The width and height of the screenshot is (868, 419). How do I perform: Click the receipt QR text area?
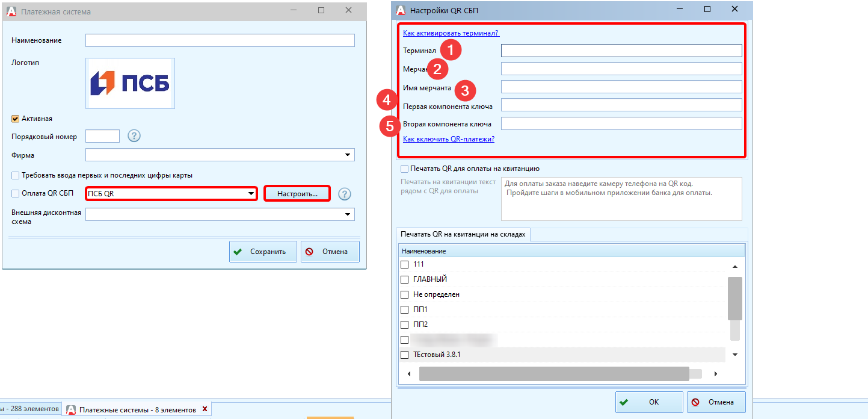point(621,199)
